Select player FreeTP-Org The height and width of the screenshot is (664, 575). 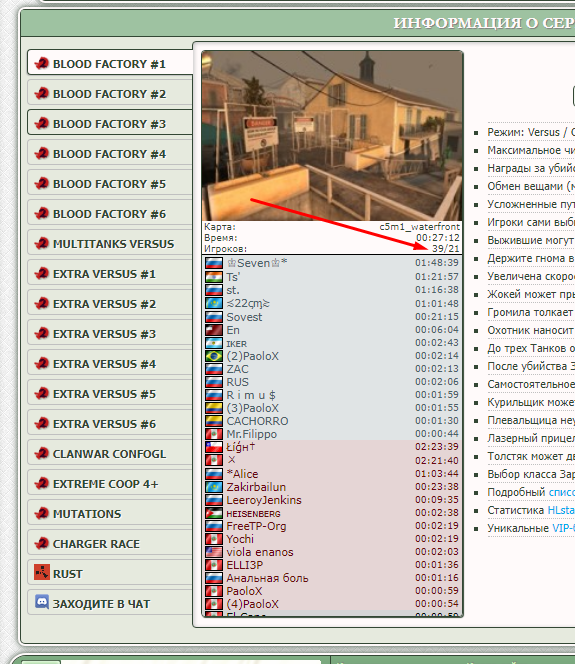pos(332,526)
